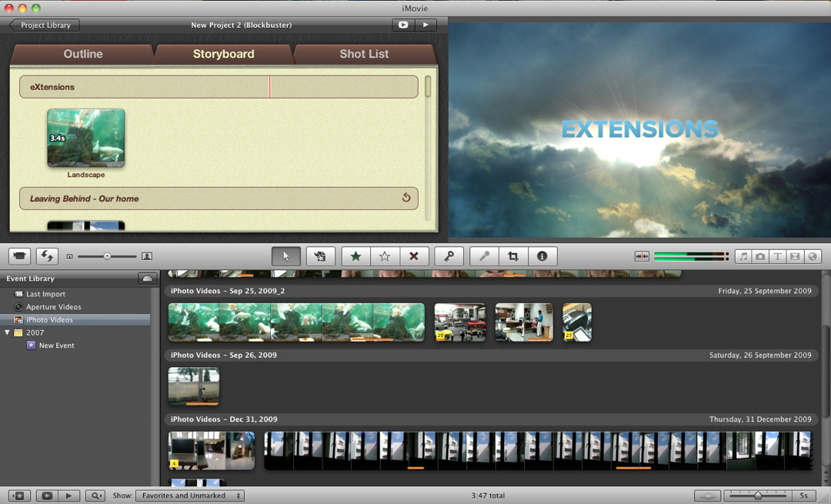Play selected events full-screen in the bottom bar
This screenshot has width=831, height=504.
pyautogui.click(x=47, y=496)
